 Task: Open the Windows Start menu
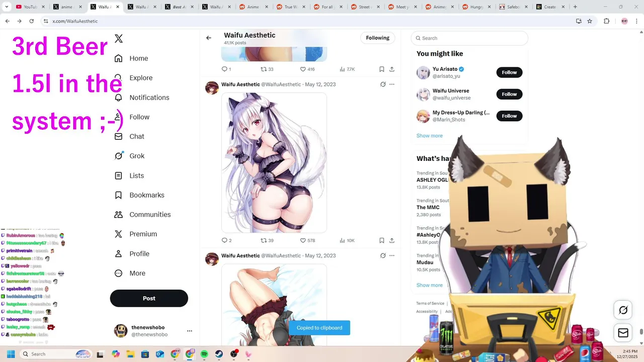point(11,354)
